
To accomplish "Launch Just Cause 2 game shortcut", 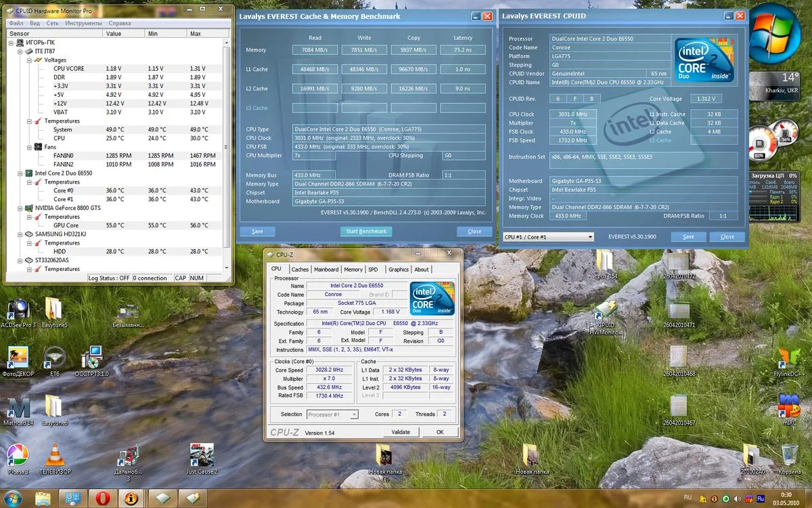I will tap(202, 455).
